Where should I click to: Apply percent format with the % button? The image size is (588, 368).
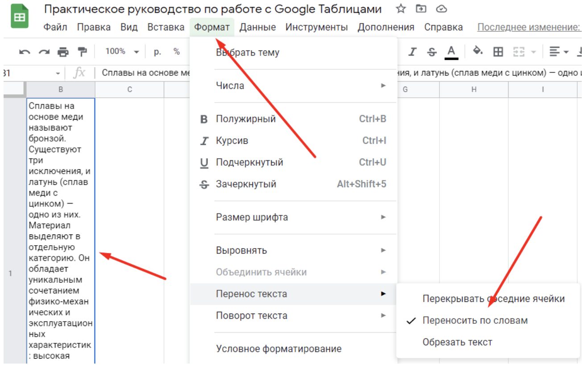(177, 52)
